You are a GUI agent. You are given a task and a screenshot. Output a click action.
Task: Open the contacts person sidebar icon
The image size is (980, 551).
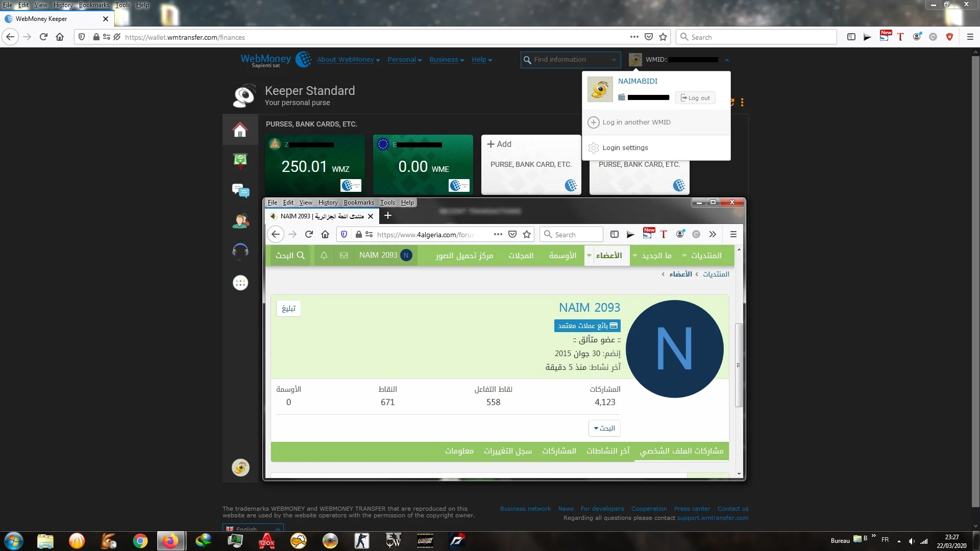[x=240, y=221]
